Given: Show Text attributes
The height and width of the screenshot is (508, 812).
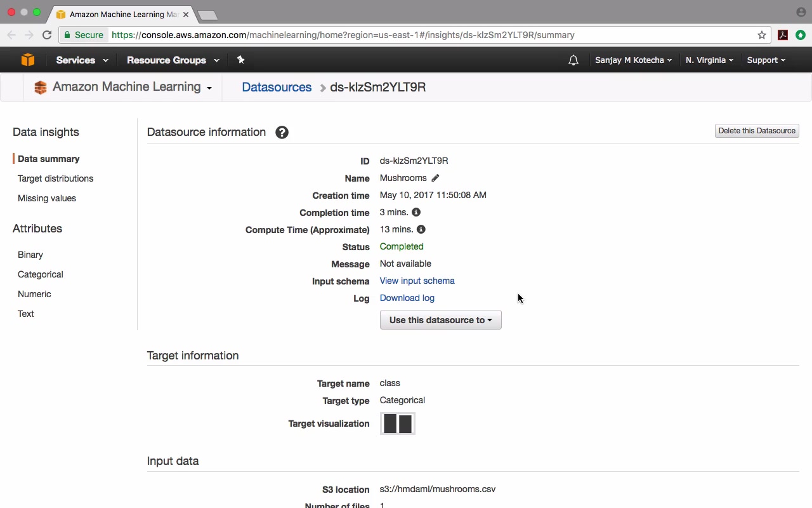Looking at the screenshot, I should point(26,314).
